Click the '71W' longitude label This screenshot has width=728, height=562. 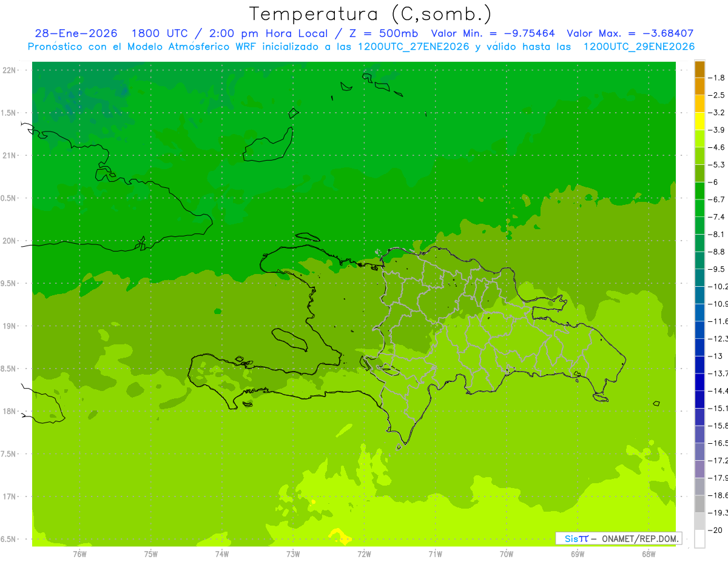435,554
